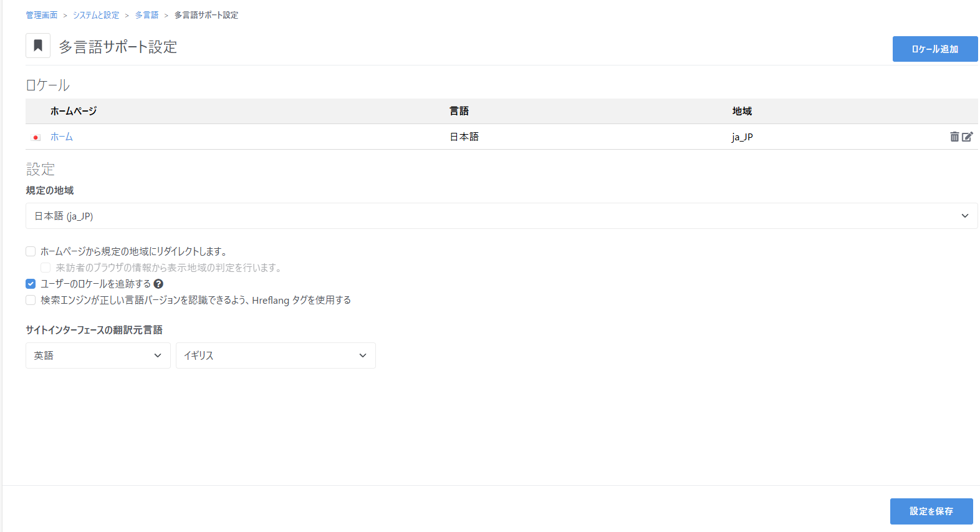Expand the イギリス region dropdown
980x532 pixels.
point(276,355)
